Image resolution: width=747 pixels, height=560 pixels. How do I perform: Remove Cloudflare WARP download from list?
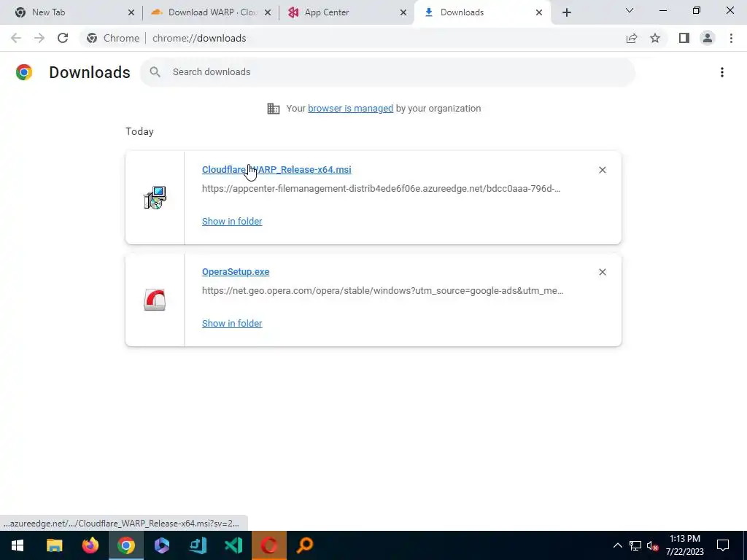point(602,170)
